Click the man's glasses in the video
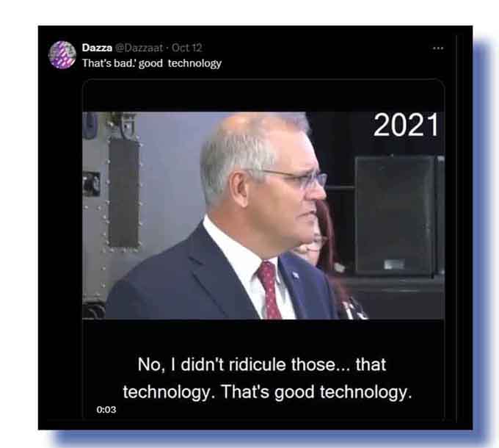This screenshot has width=499, height=448. click(x=294, y=178)
